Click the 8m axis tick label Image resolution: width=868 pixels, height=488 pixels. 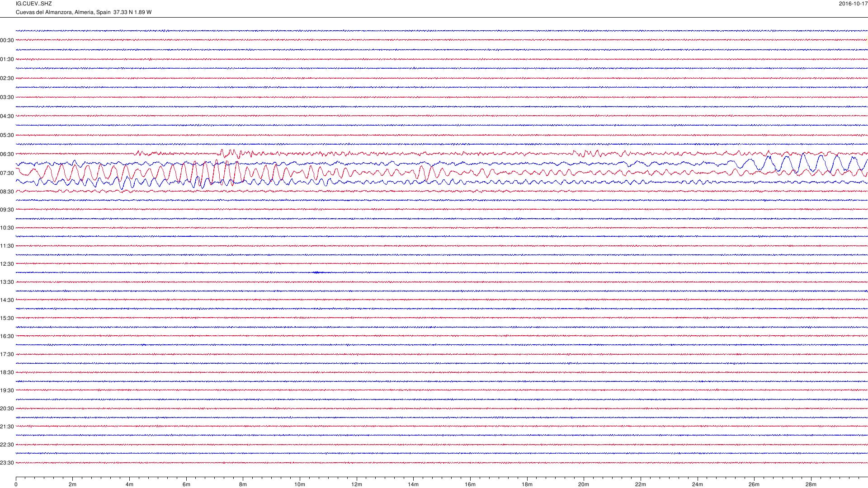pyautogui.click(x=243, y=484)
